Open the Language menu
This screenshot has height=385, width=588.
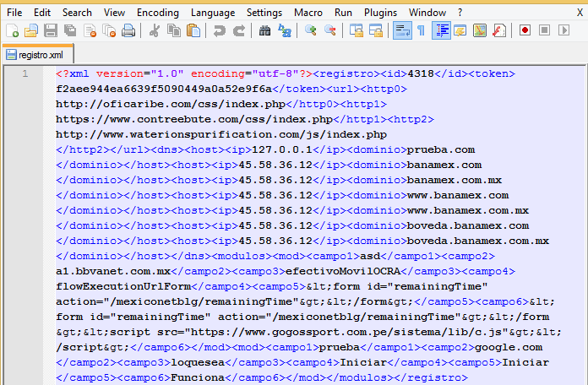[213, 13]
